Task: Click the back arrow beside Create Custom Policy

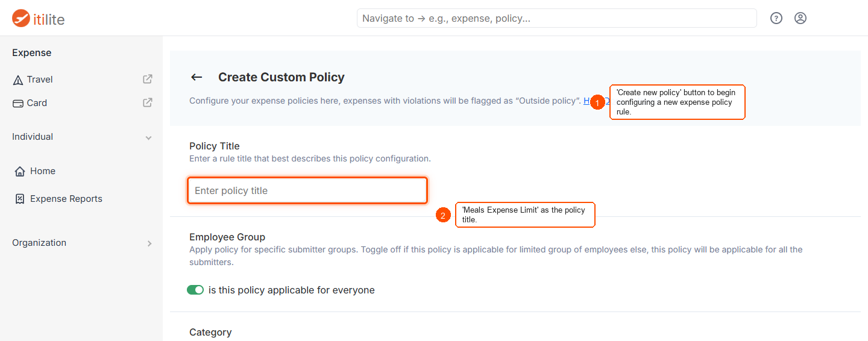Action: click(x=197, y=77)
